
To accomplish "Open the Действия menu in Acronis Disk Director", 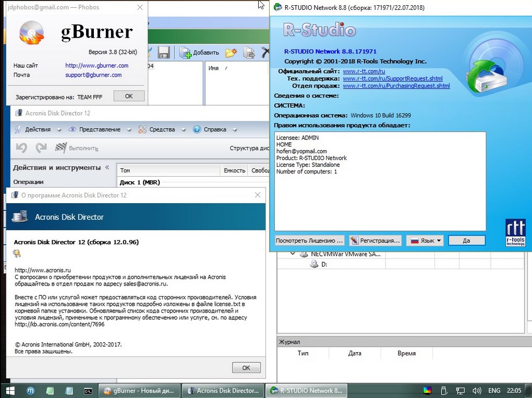I will (38, 129).
